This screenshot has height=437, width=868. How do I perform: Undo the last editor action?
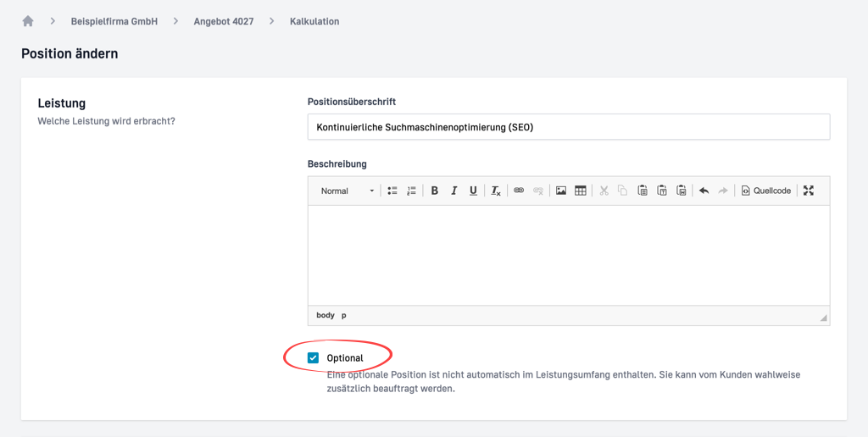coord(704,191)
